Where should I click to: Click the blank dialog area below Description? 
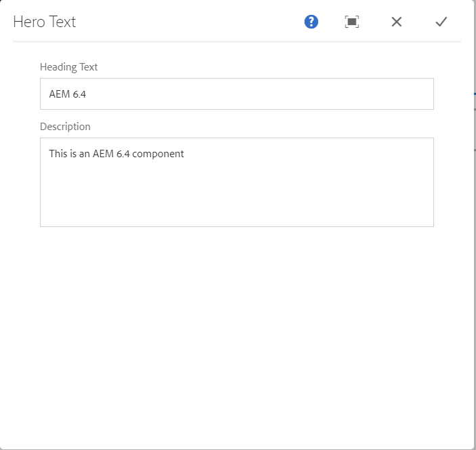236,325
